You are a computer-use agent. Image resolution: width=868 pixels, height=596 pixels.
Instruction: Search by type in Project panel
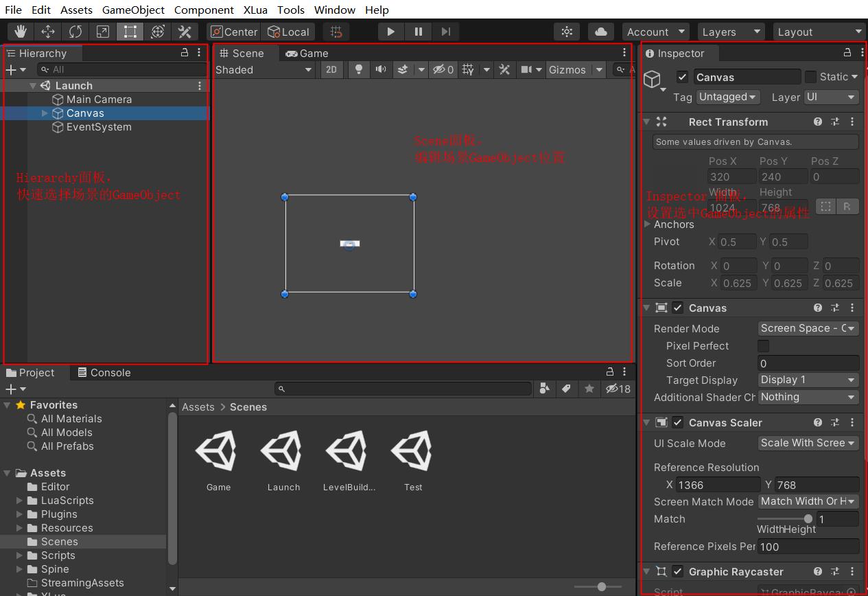545,389
